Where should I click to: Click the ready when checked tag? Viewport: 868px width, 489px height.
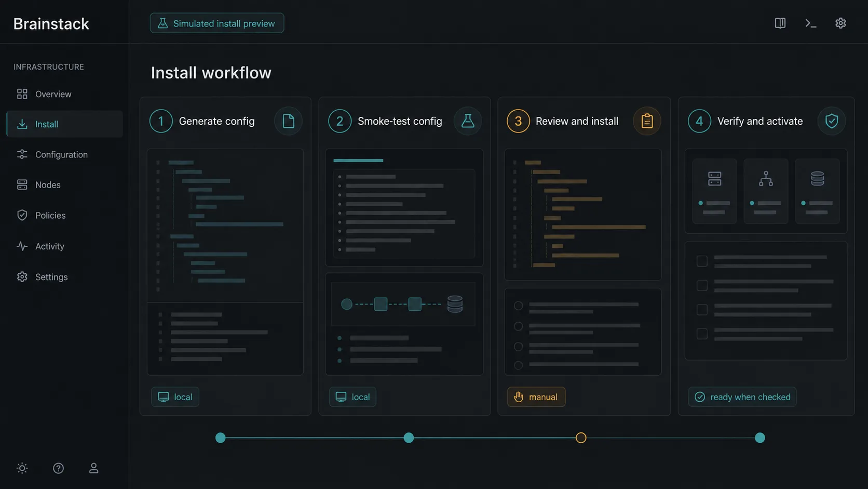[x=742, y=397]
